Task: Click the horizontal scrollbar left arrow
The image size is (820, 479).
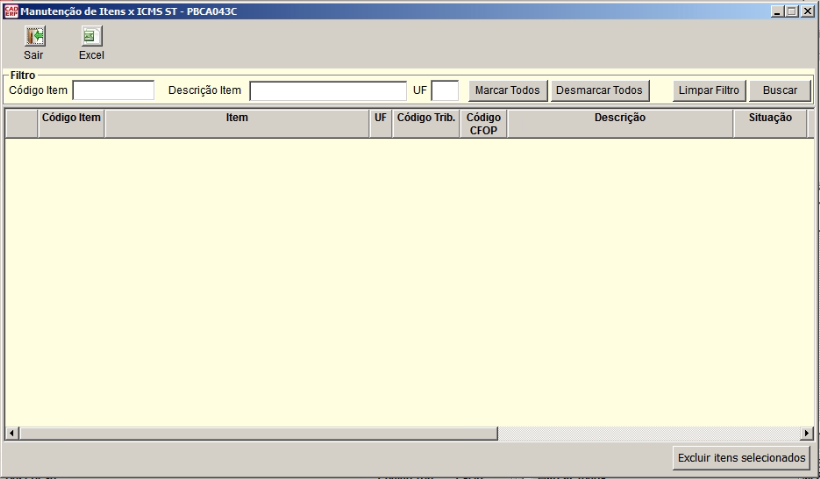Action: click(x=12, y=433)
